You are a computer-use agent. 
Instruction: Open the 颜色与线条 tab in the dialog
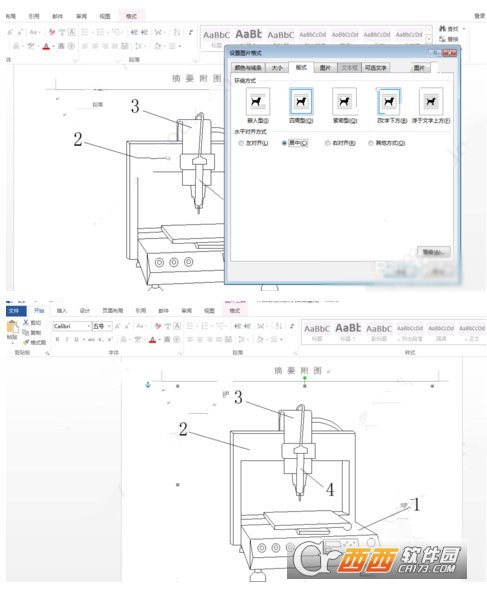pyautogui.click(x=248, y=68)
